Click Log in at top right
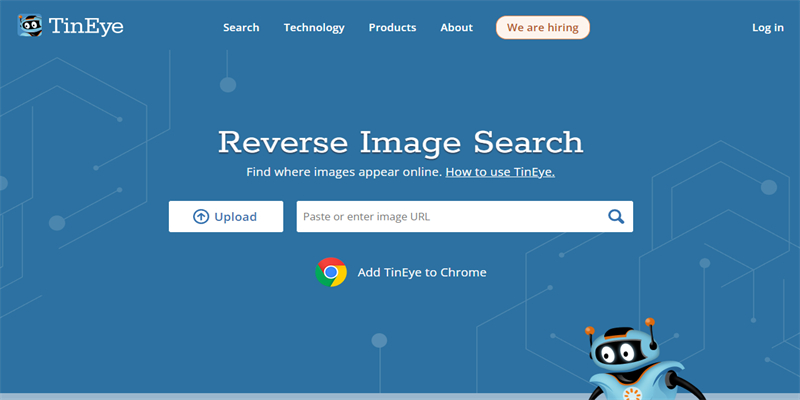This screenshot has height=400, width=800. [767, 28]
